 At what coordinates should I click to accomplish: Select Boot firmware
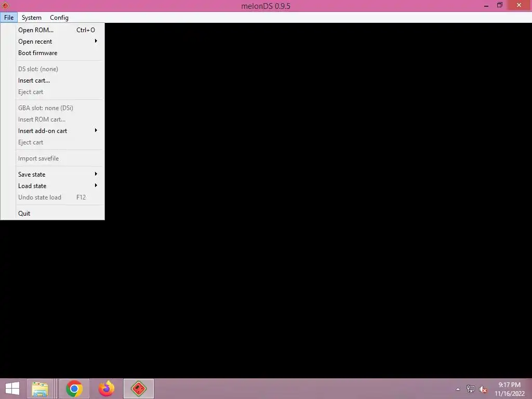click(59, 53)
